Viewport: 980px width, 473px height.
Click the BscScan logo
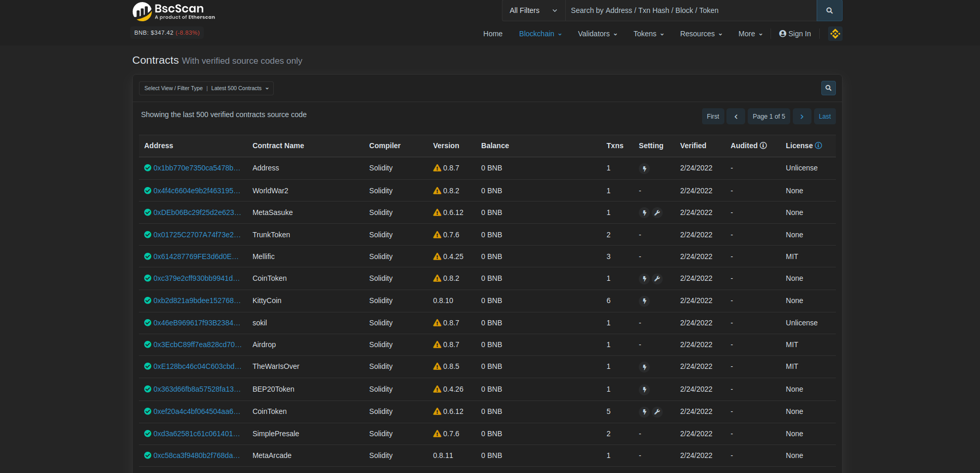174,11
